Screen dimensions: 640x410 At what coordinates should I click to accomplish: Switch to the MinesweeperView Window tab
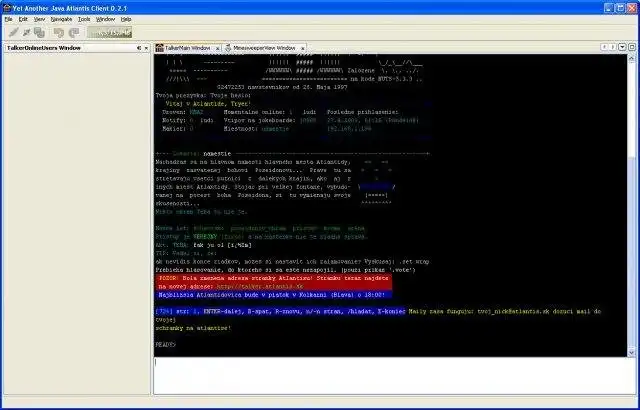[x=264, y=48]
